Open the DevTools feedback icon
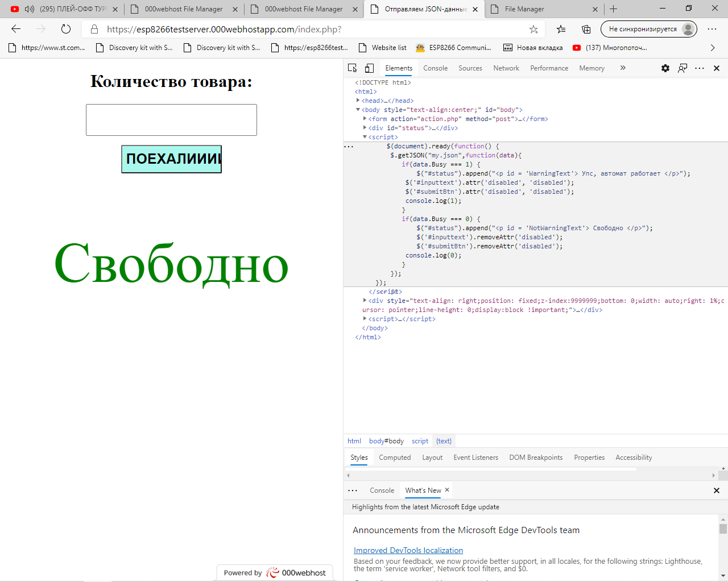The width and height of the screenshot is (728, 582). coord(682,68)
